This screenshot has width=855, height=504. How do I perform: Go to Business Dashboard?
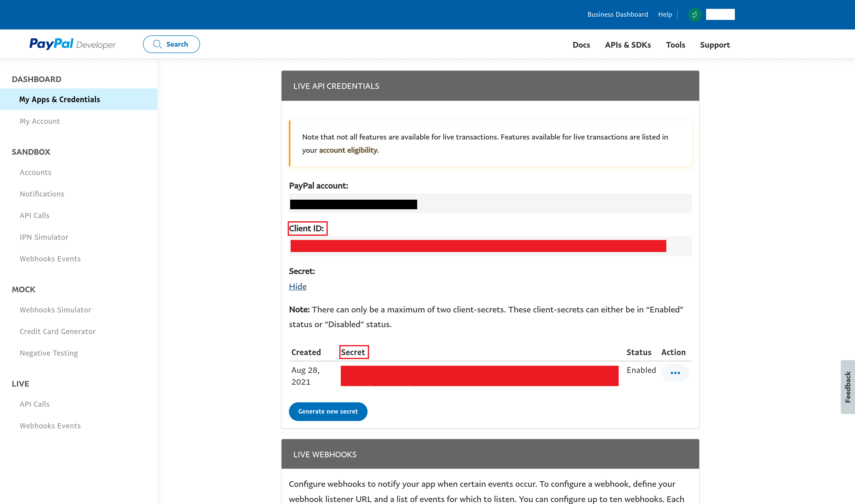618,14
